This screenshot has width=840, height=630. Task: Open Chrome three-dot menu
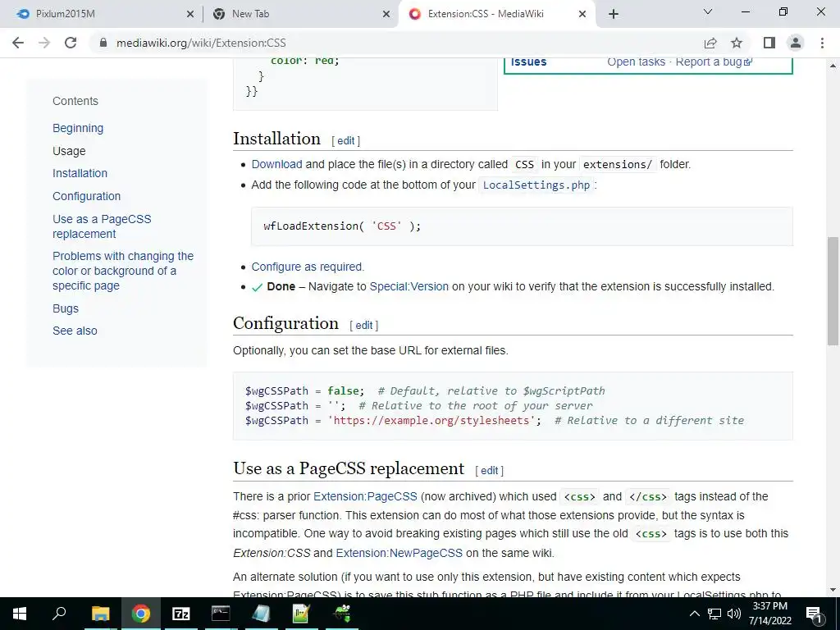[822, 43]
